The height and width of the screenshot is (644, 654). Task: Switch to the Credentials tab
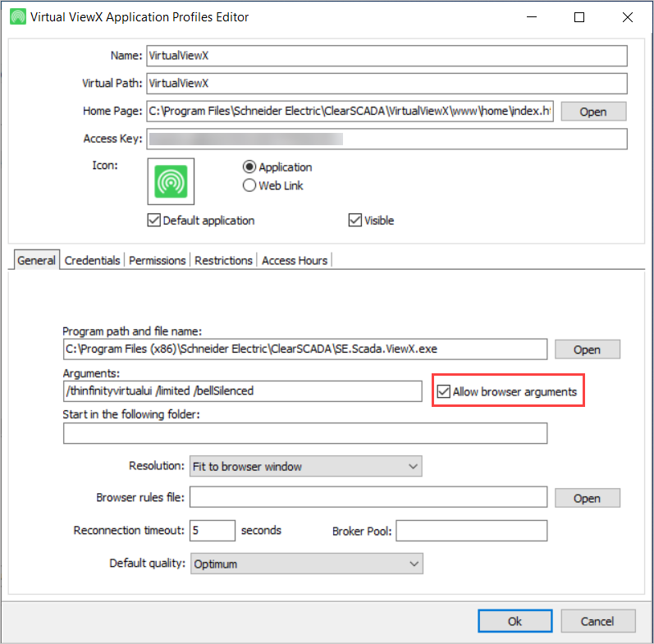coord(92,260)
